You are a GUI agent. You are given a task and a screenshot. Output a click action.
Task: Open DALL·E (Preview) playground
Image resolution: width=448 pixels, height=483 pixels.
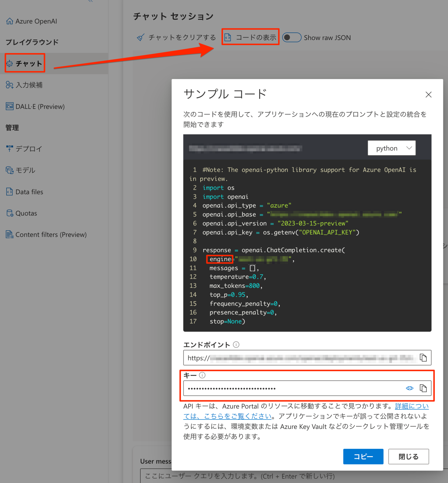point(40,106)
